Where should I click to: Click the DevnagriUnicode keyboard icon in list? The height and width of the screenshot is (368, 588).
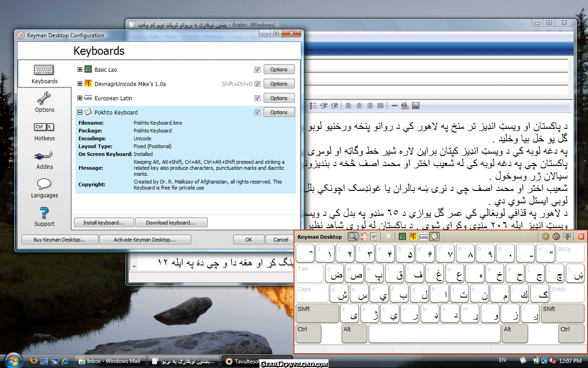point(88,84)
